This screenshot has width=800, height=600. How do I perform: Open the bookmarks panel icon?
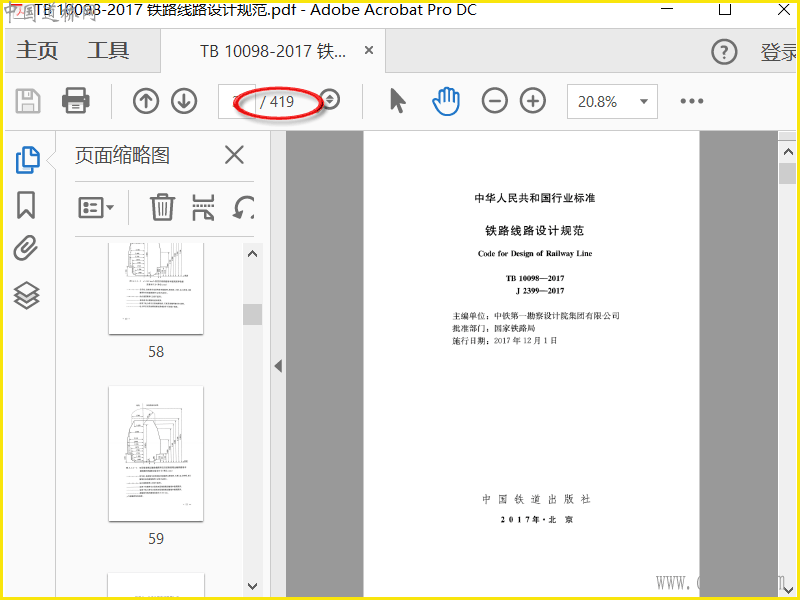[26, 205]
